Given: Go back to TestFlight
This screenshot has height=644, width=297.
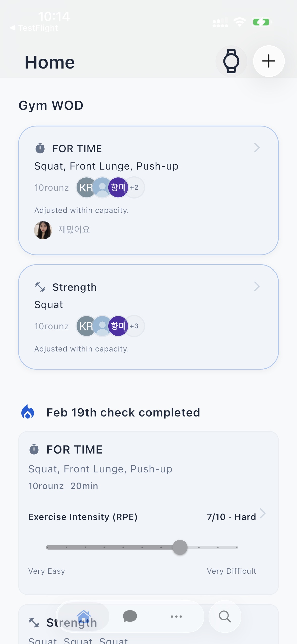Looking at the screenshot, I should 34,28.
